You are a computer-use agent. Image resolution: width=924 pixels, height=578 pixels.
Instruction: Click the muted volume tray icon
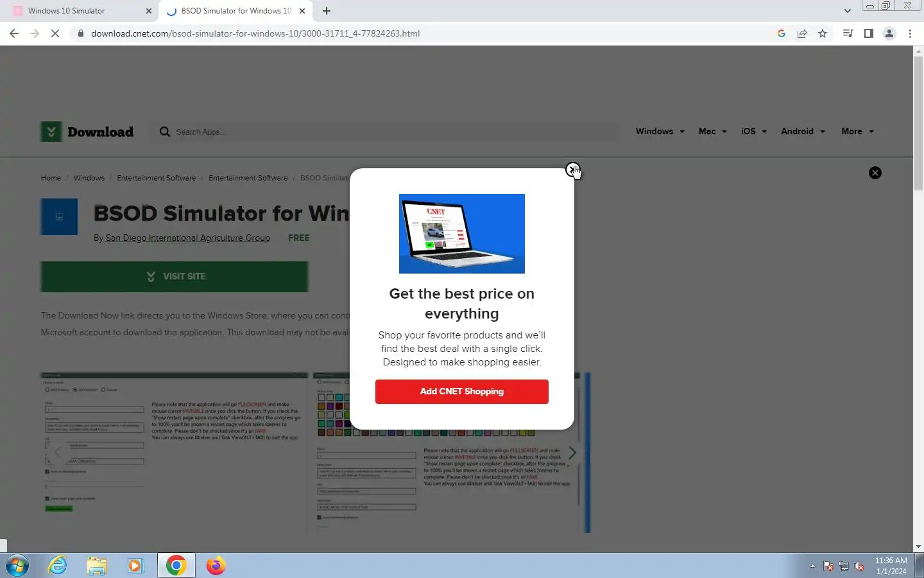pyautogui.click(x=859, y=566)
